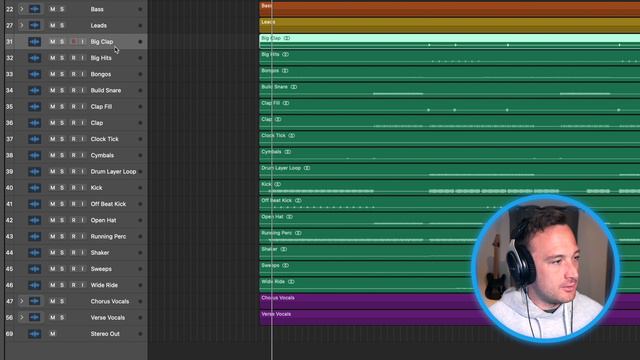Click the Bongos track waveform icon

[35, 74]
